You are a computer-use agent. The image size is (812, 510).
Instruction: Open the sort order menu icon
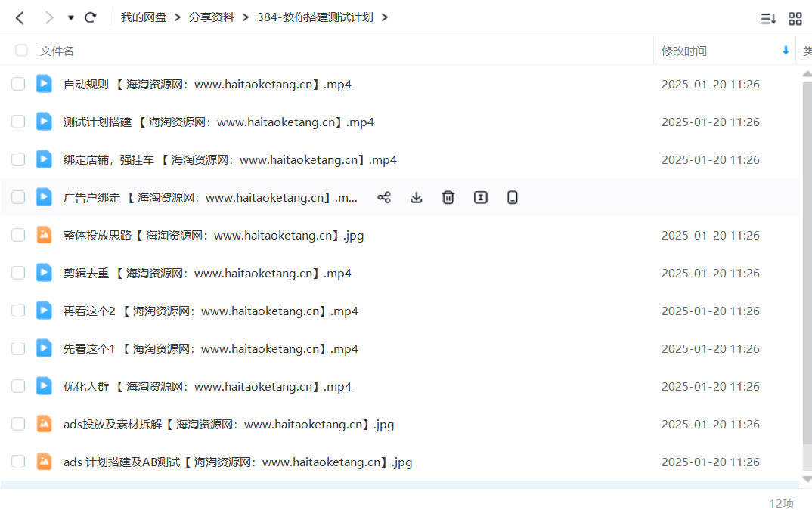coord(768,19)
